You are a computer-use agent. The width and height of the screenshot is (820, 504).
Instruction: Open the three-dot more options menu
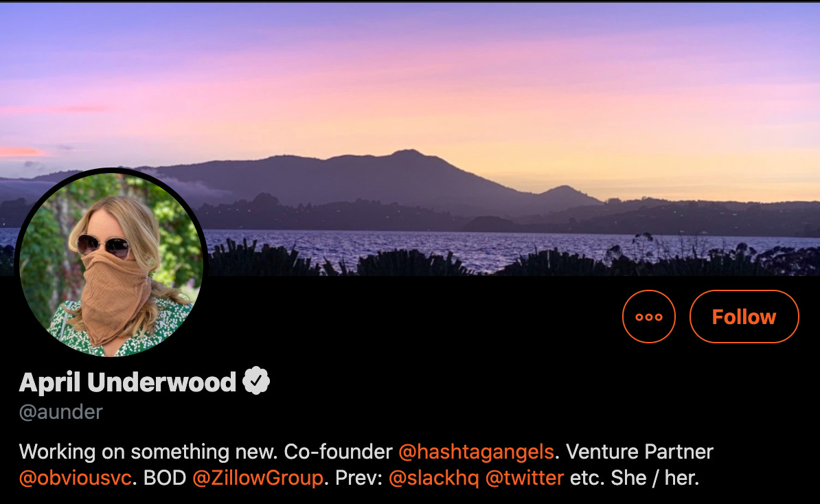pos(648,317)
